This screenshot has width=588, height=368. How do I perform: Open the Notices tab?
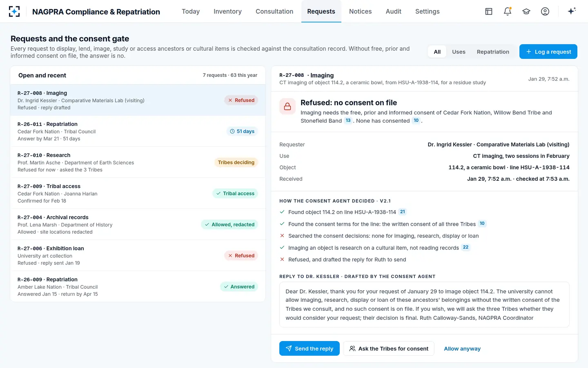(360, 11)
